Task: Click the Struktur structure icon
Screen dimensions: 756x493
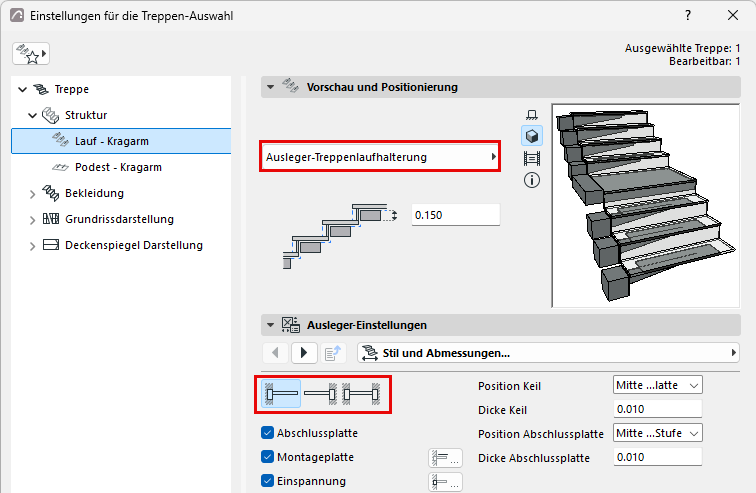Action: pos(51,115)
